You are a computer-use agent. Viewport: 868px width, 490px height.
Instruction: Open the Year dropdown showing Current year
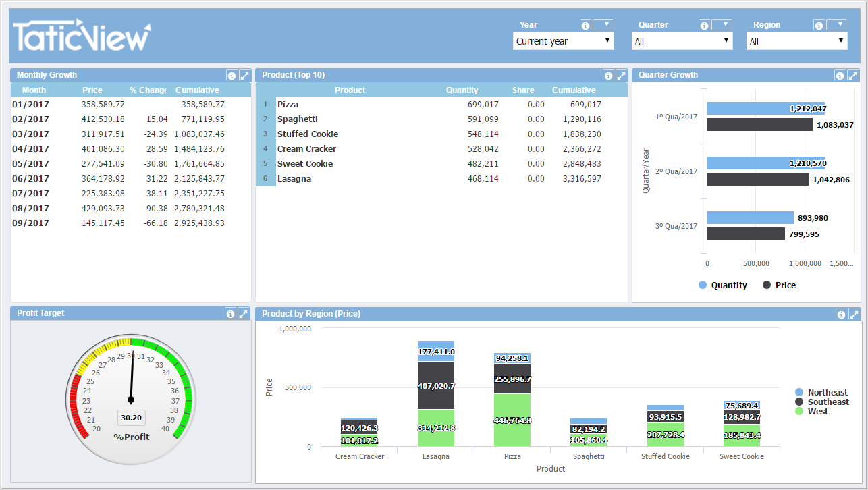[x=563, y=40]
